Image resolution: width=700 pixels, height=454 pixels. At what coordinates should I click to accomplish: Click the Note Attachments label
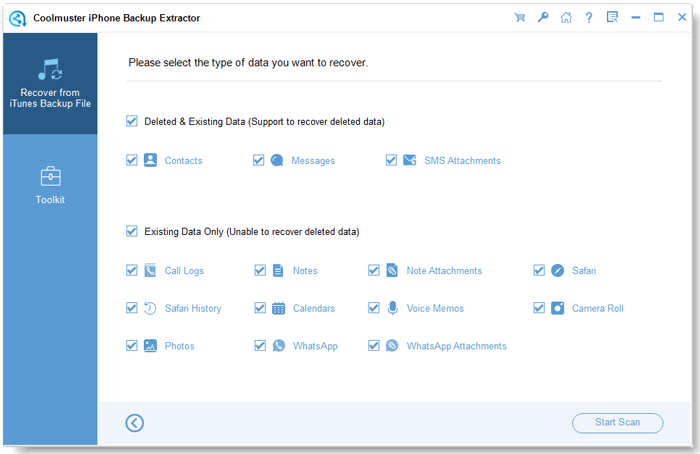pyautogui.click(x=444, y=271)
